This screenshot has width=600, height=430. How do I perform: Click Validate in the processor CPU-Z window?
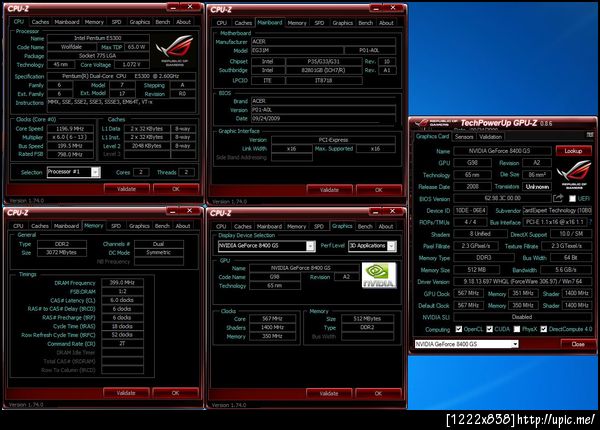(x=126, y=189)
